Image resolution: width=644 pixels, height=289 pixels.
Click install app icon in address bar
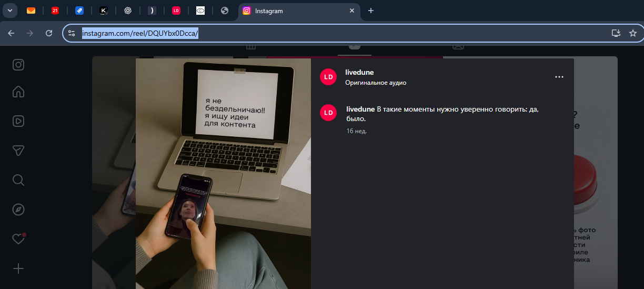(616, 33)
